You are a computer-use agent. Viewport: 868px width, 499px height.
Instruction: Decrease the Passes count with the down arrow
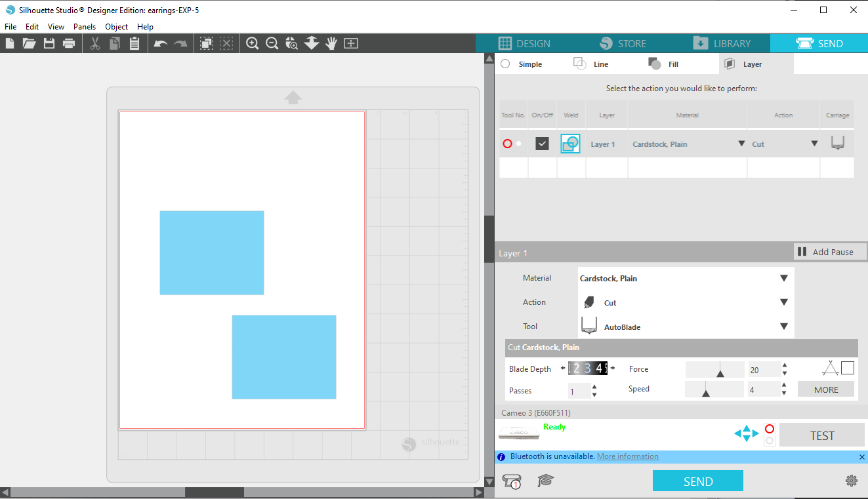coord(594,395)
